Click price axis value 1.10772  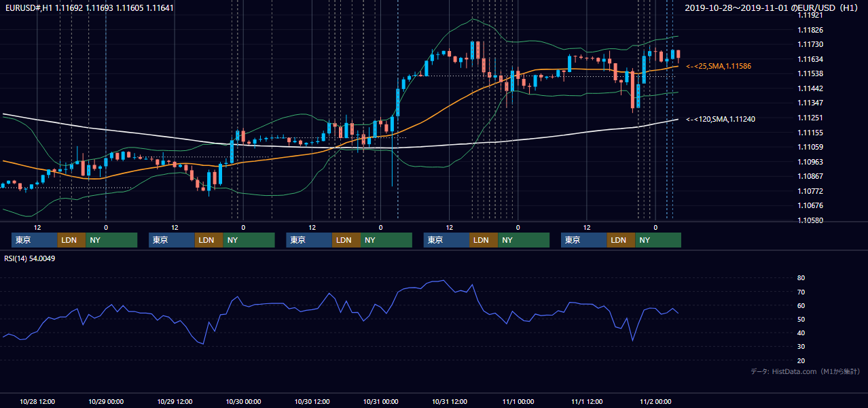pyautogui.click(x=810, y=191)
